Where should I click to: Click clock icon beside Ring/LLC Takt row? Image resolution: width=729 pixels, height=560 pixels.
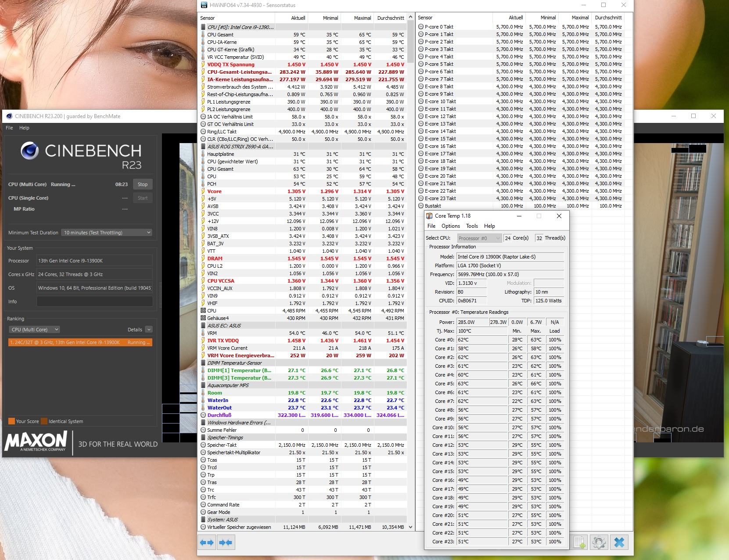(x=203, y=132)
